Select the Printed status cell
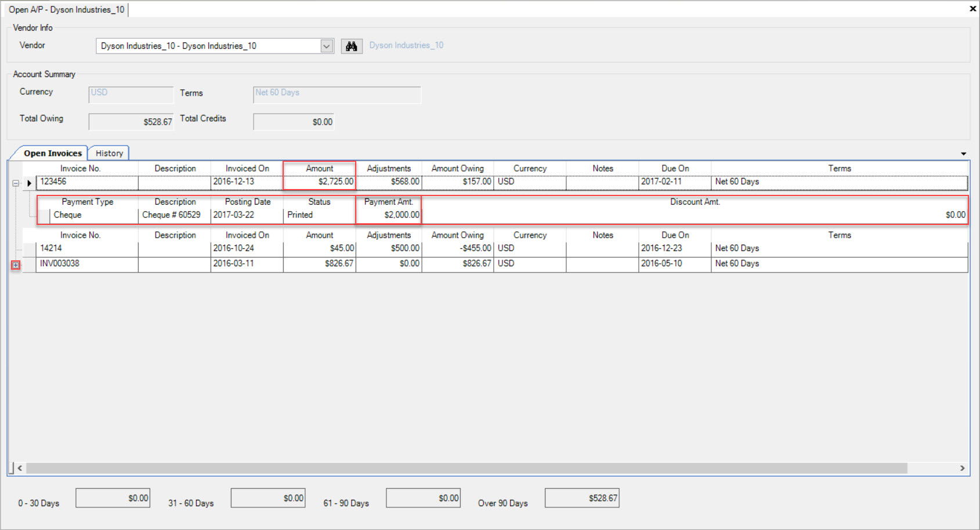This screenshot has height=530, width=980. click(320, 215)
